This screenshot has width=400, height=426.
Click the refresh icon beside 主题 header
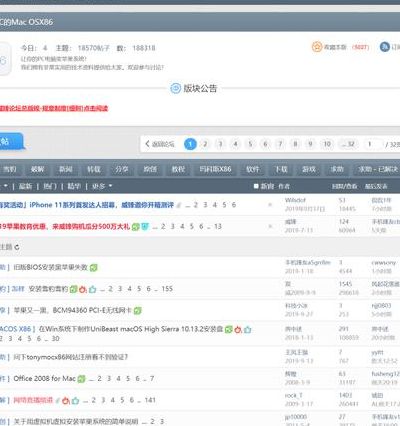[x=17, y=247]
